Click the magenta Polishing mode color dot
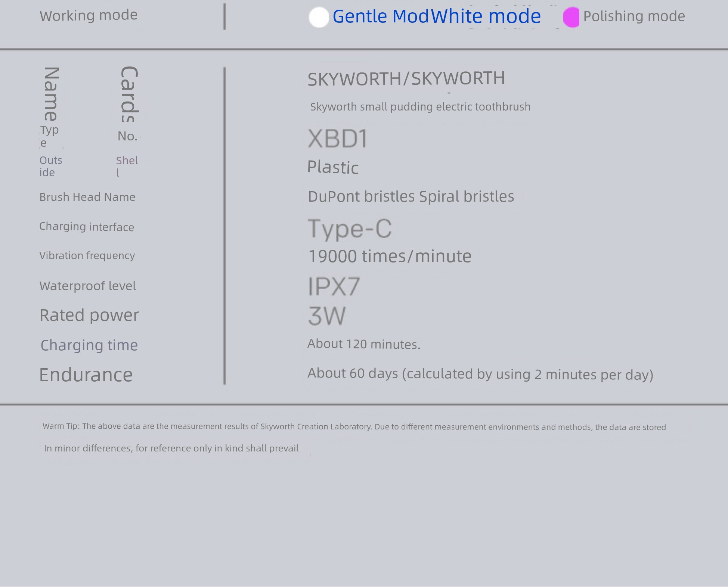This screenshot has height=587, width=728. point(571,17)
